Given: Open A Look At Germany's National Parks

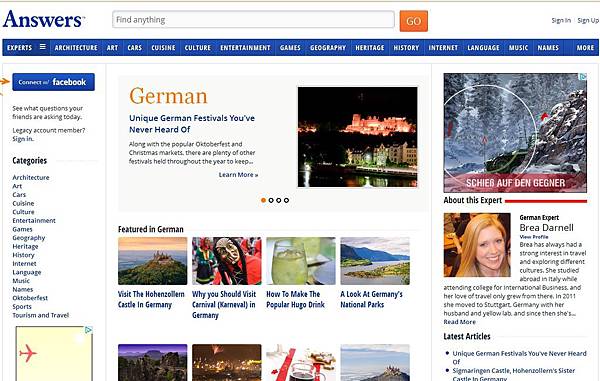Looking at the screenshot, I should click(x=371, y=299).
